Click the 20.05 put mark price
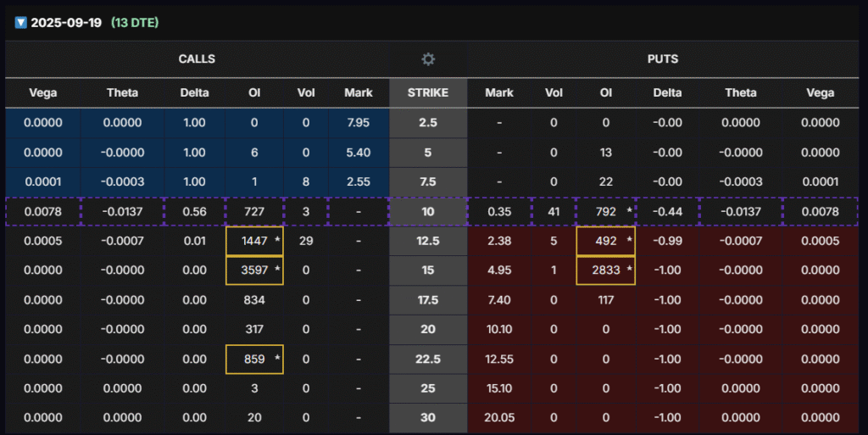 498,417
